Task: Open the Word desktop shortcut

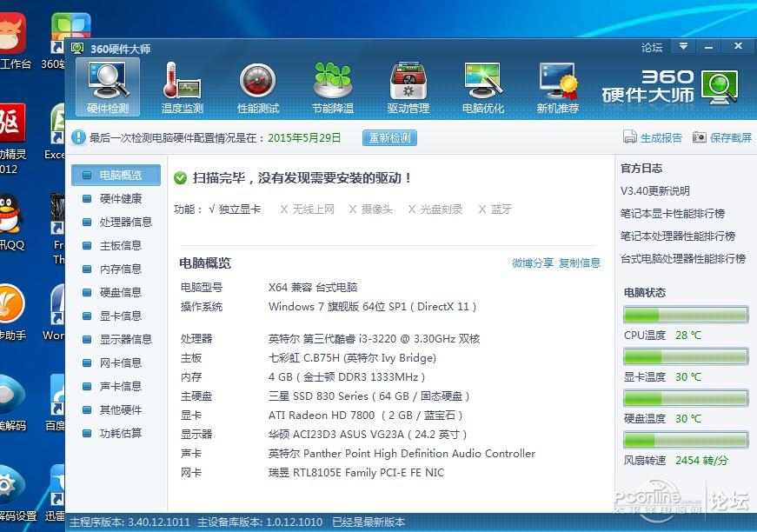Action: [x=55, y=312]
